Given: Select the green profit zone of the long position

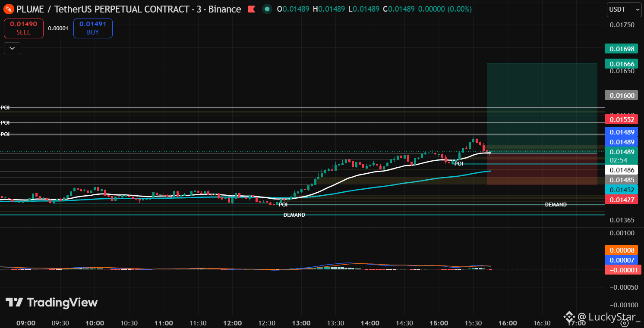Looking at the screenshot, I should click(542, 108).
